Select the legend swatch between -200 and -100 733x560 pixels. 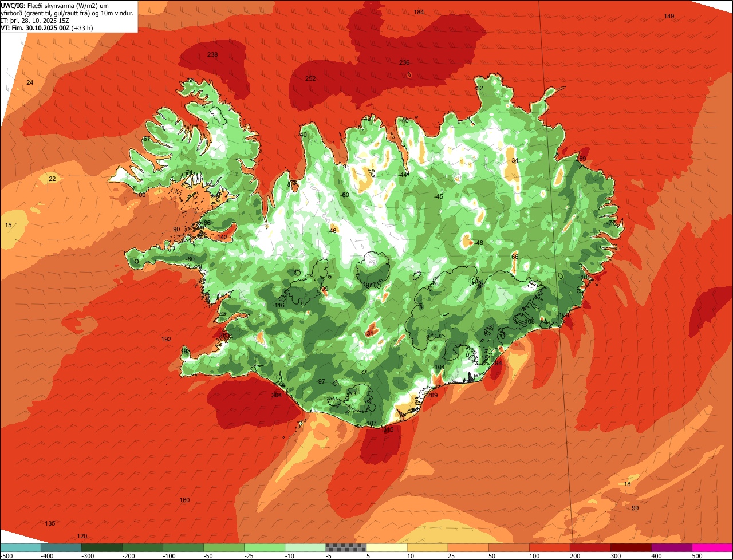(x=142, y=547)
